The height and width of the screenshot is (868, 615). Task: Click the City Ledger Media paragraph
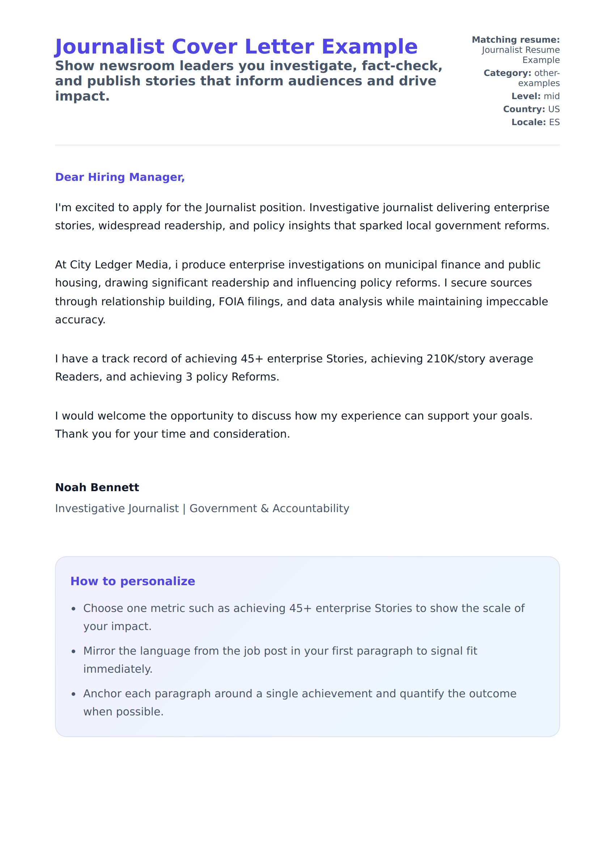coord(302,292)
